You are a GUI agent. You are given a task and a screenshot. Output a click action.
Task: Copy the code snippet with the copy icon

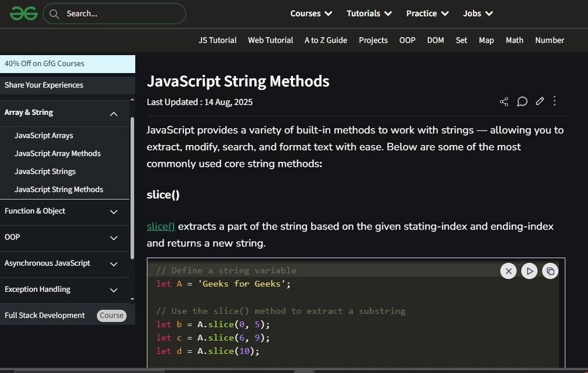coord(550,270)
